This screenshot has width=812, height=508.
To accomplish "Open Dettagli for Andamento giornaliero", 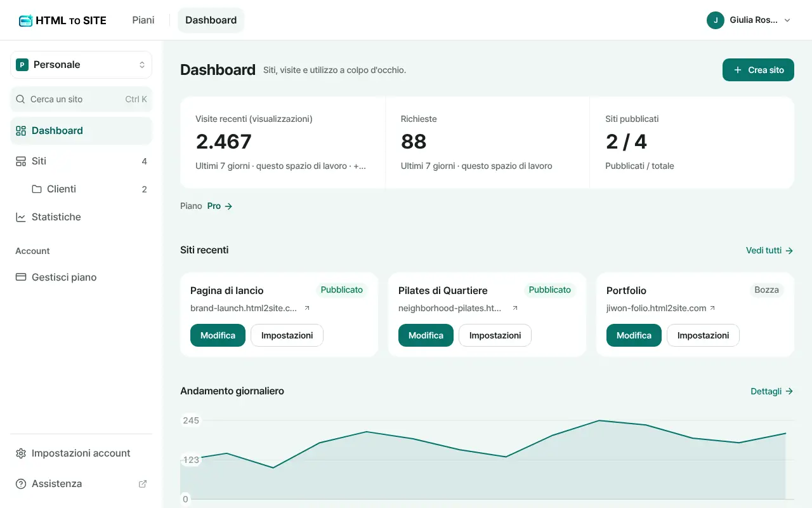I will [772, 392].
